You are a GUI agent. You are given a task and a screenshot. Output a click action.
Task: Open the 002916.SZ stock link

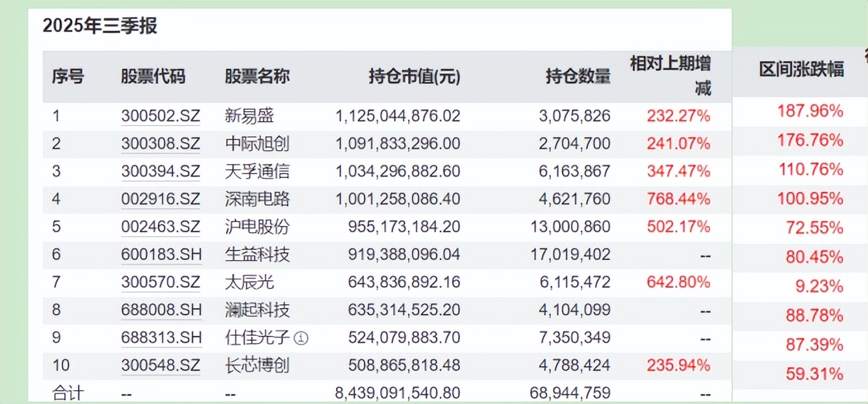coord(160,199)
